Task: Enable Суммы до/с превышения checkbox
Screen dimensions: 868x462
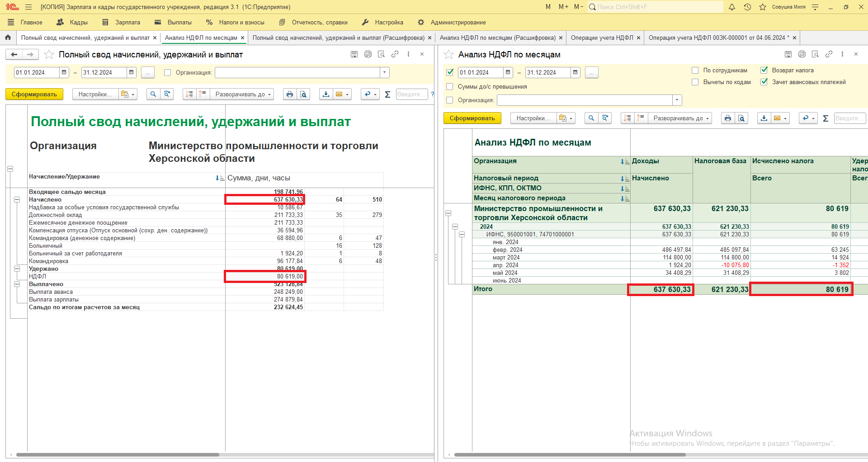Action: 449,86
